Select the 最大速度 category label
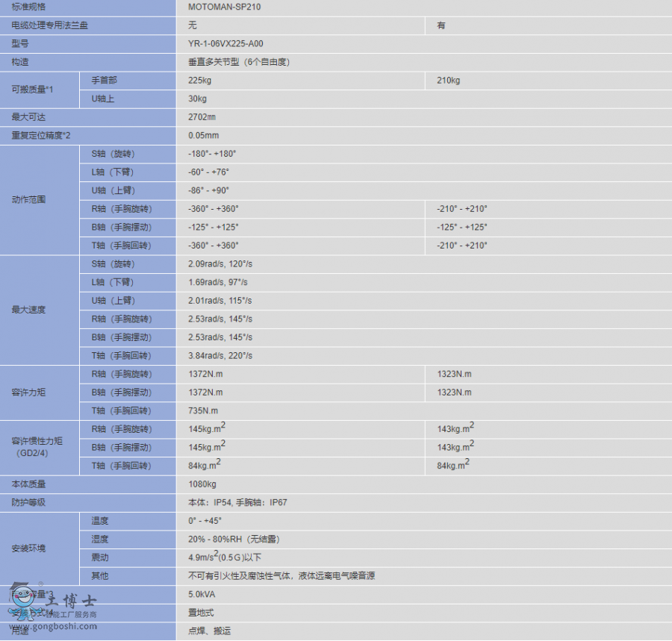Viewport: 672px width, 641px height. 28,310
